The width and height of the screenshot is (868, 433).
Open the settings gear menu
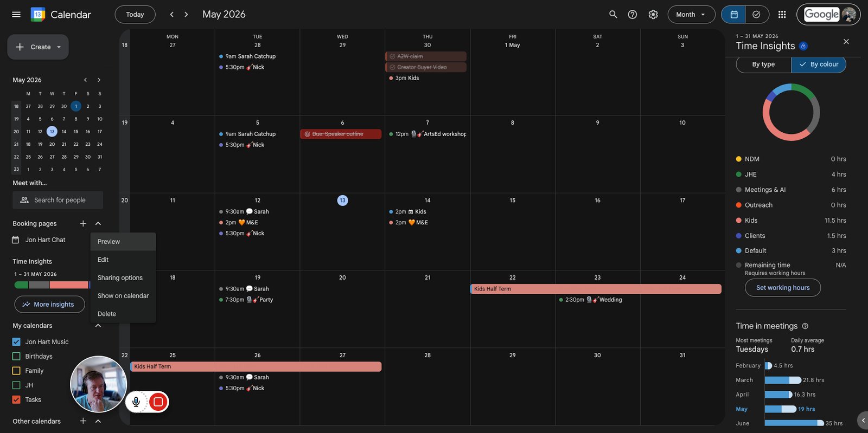click(653, 15)
